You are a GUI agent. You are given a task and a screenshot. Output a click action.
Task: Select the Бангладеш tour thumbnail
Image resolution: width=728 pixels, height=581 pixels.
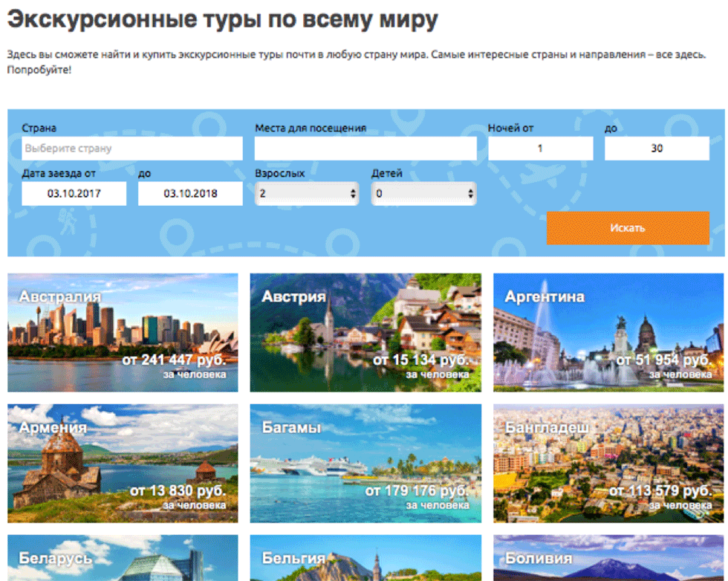(608, 463)
